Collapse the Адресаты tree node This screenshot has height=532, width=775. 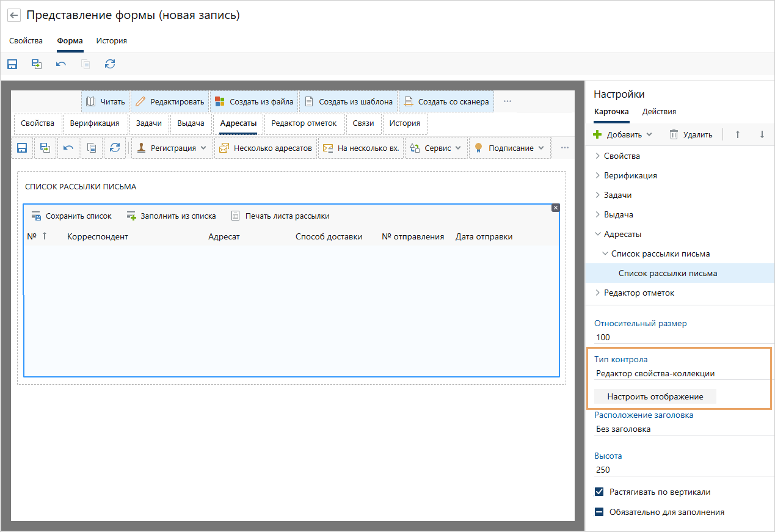pyautogui.click(x=597, y=234)
